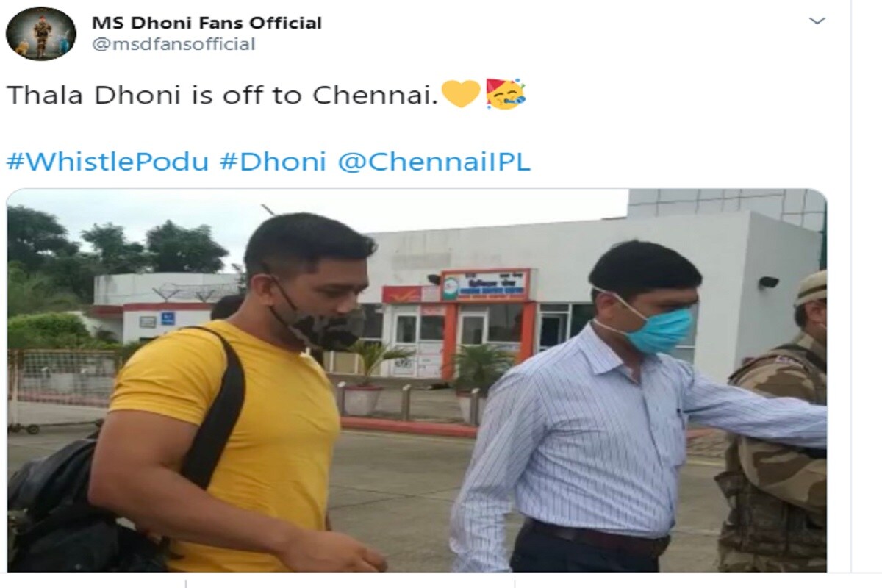Follow the #Dhoni hashtag link
The width and height of the screenshot is (882, 588).
pyautogui.click(x=273, y=162)
